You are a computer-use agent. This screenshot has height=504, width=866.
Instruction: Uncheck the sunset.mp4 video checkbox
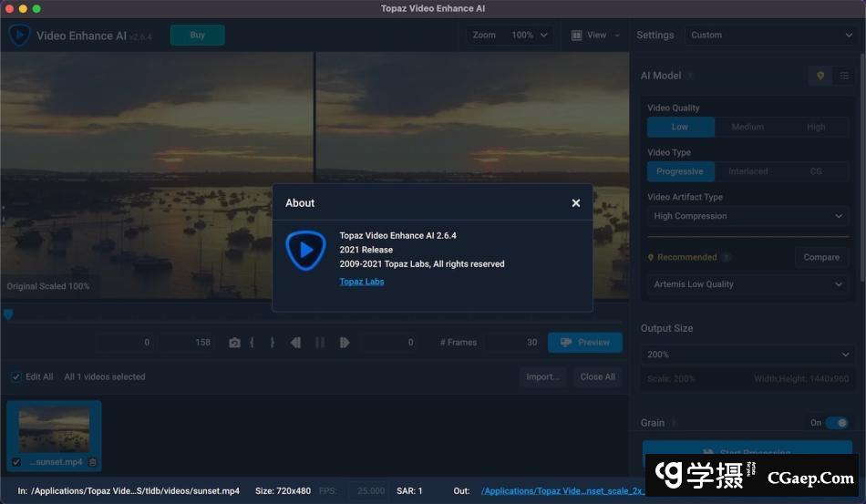pos(16,462)
